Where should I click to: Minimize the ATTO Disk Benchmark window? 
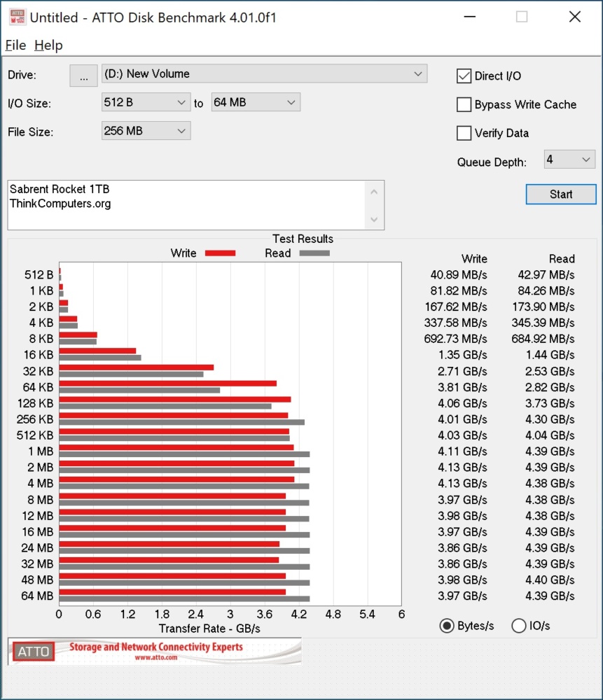click(x=469, y=17)
